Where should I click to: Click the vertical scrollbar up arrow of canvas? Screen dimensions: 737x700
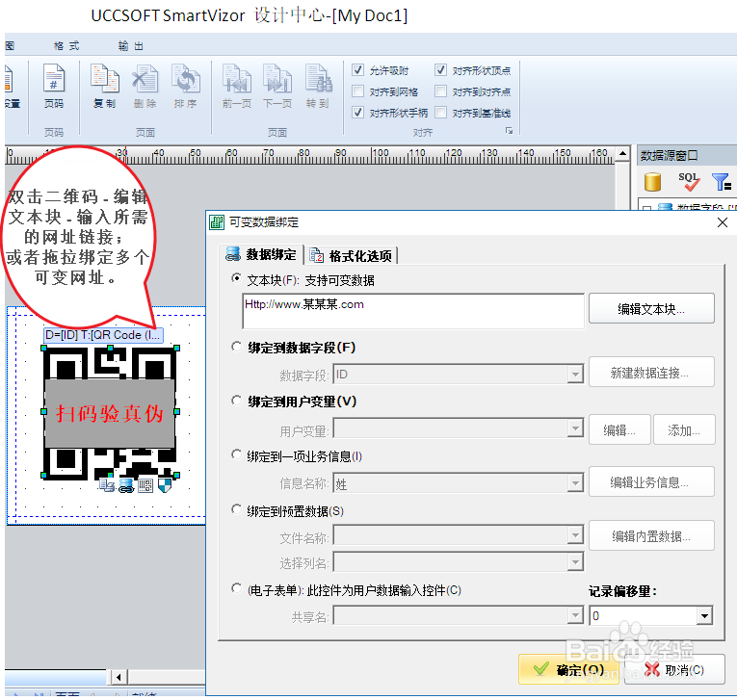click(622, 154)
